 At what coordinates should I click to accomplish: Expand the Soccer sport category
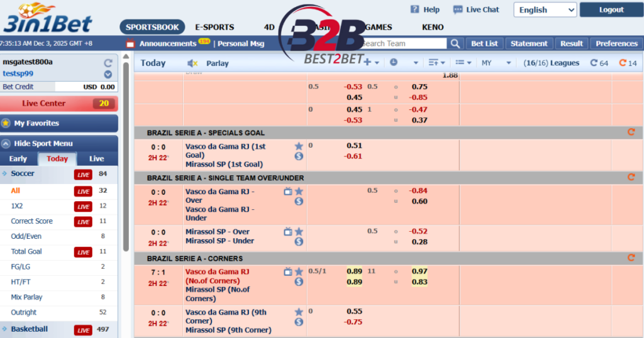[23, 173]
